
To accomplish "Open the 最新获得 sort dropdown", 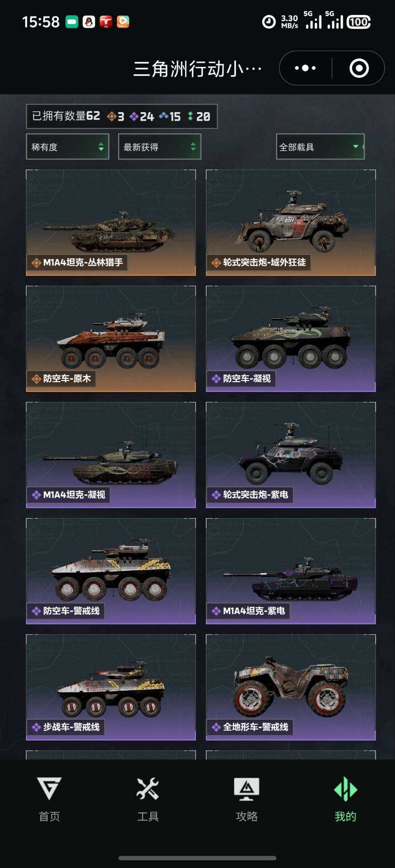I will click(x=160, y=146).
